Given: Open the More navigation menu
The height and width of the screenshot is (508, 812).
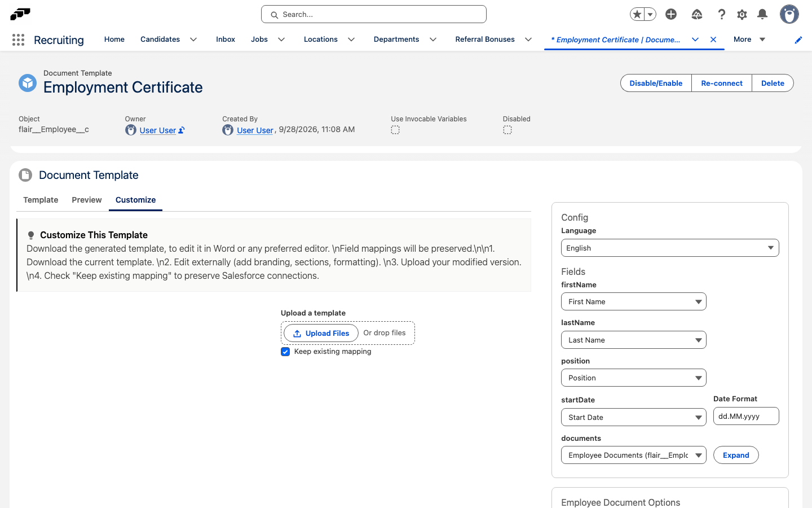Looking at the screenshot, I should click(749, 40).
